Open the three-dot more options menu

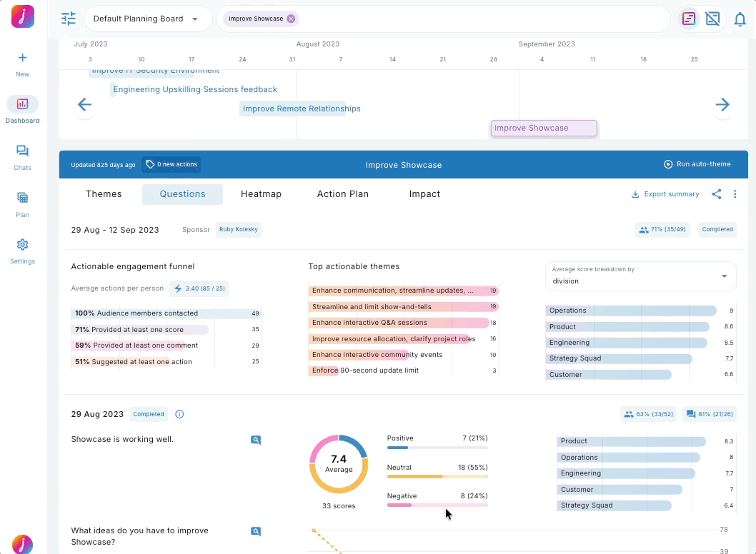735,194
